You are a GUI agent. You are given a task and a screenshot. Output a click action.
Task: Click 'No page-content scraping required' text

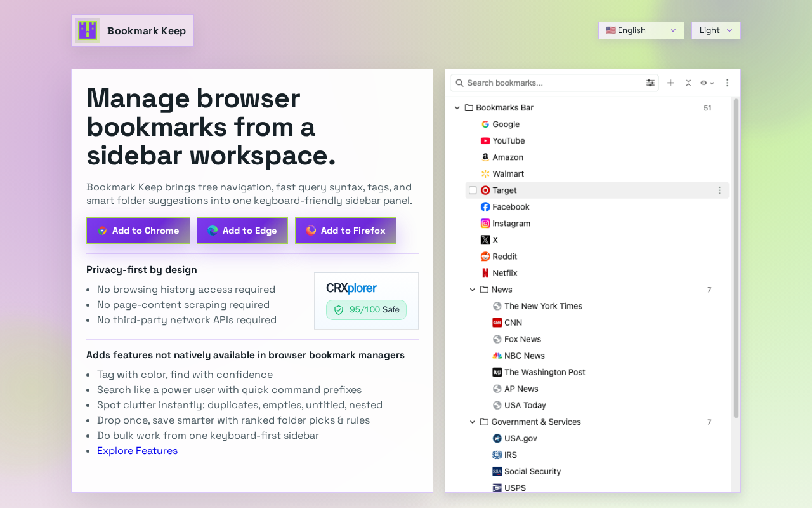point(183,305)
